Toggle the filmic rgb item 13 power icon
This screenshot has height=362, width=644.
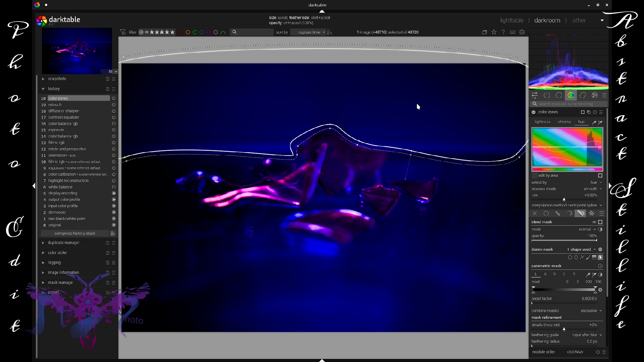pos(114,142)
